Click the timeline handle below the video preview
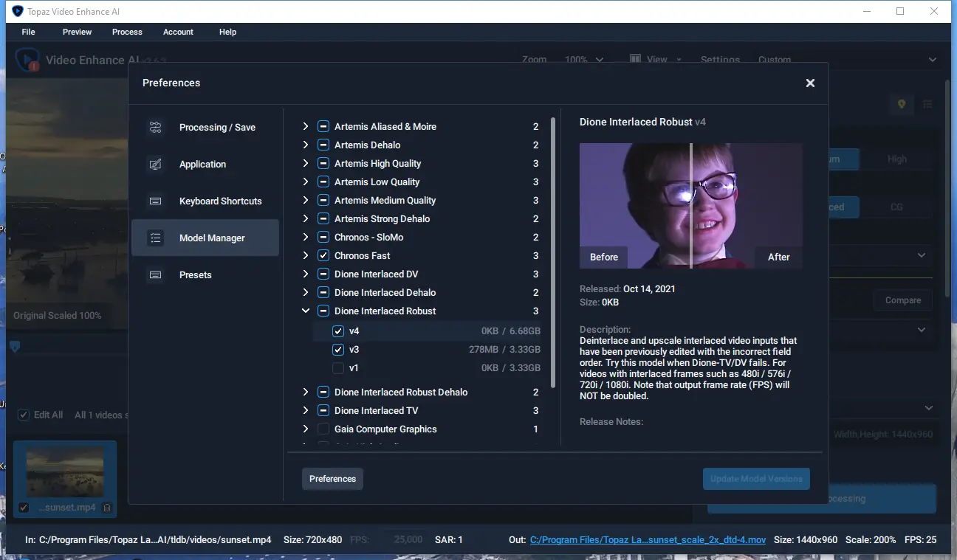The height and width of the screenshot is (560, 957). [x=15, y=346]
